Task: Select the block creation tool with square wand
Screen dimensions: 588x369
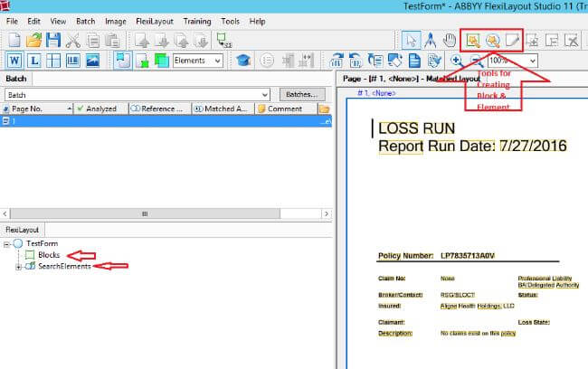Action: pos(473,40)
